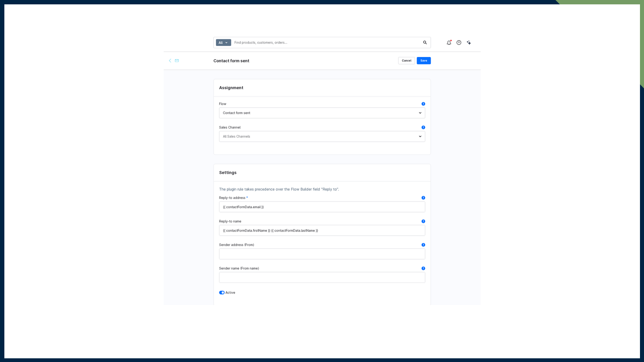Show help tooltip for Flow field

(x=423, y=104)
